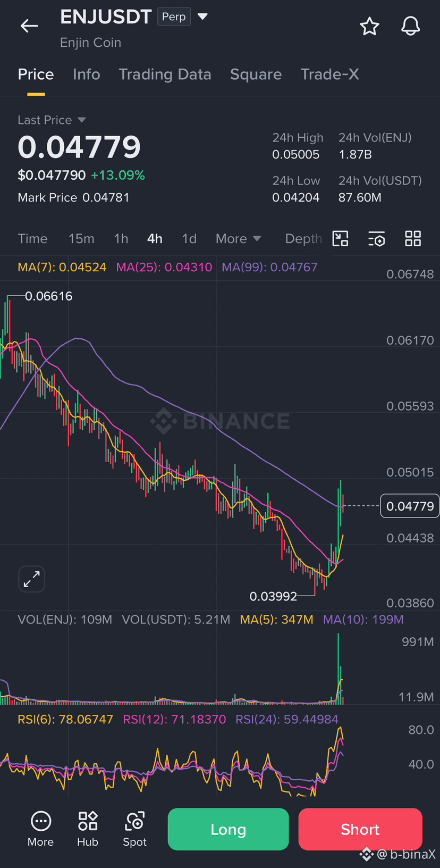Tap the Short button
This screenshot has width=440, height=868.
(360, 829)
